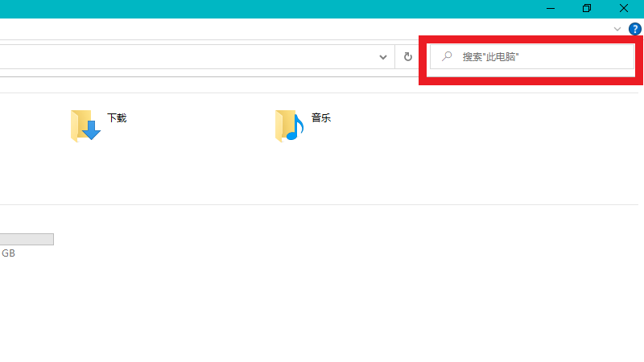Click empty space below the drive entry

(242, 314)
